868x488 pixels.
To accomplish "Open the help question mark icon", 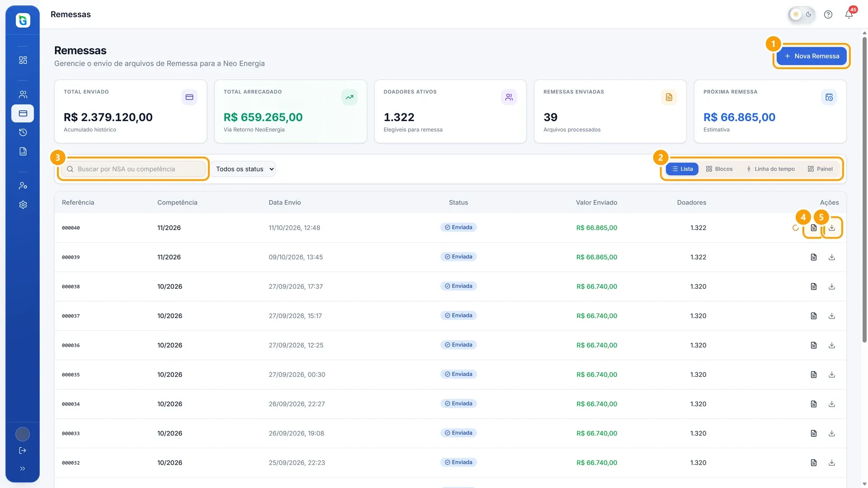I will [x=828, y=14].
